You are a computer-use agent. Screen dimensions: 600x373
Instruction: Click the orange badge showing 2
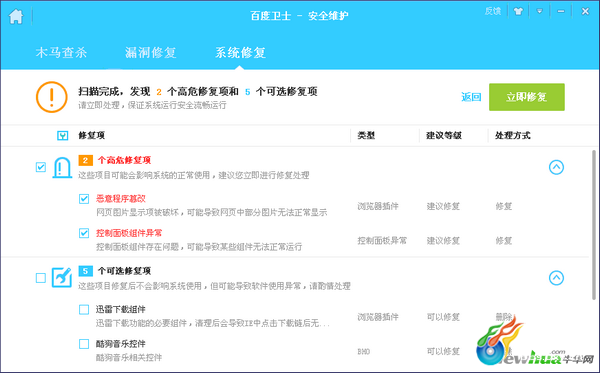85,160
